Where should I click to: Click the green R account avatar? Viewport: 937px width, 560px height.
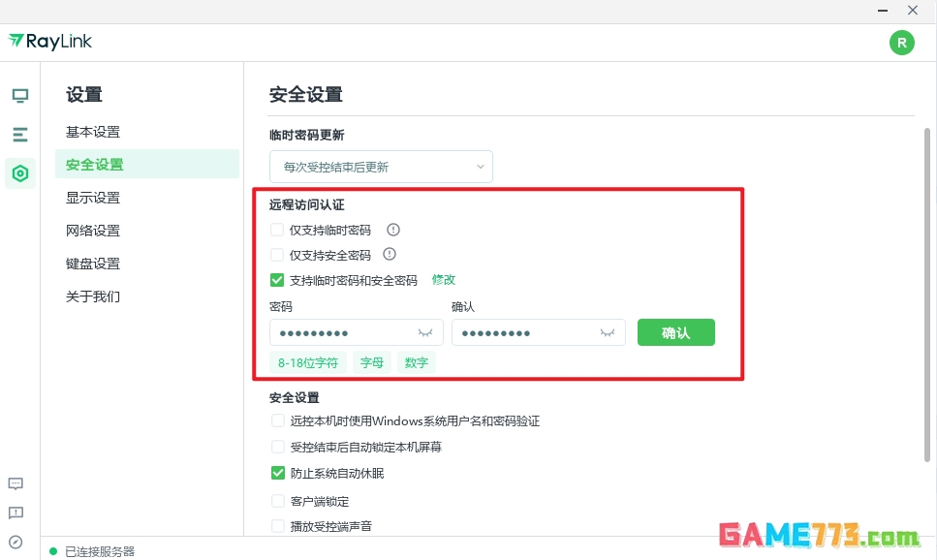[901, 43]
